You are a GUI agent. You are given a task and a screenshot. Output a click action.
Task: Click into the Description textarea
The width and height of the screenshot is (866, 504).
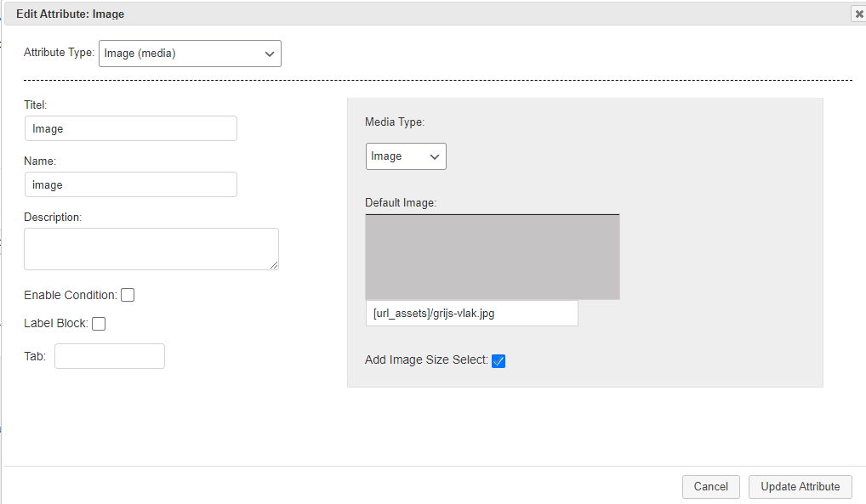151,249
